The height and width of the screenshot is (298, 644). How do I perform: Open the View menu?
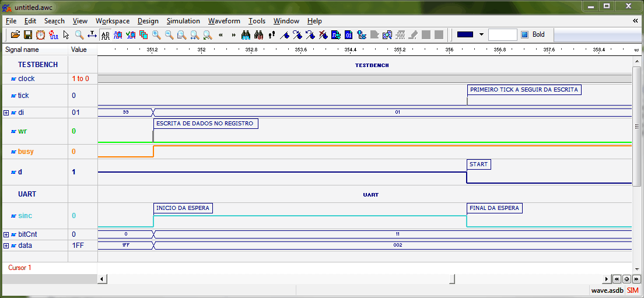click(x=80, y=21)
